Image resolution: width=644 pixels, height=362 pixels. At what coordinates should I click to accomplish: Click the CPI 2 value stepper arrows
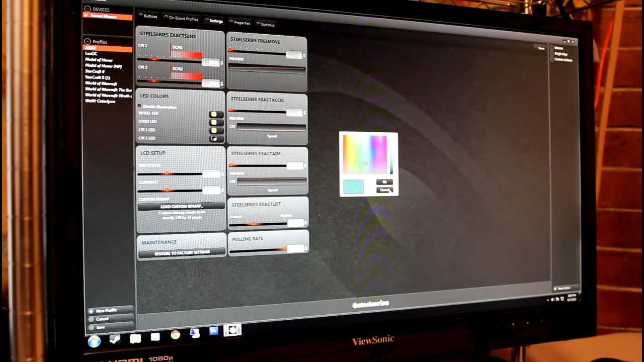(221, 83)
